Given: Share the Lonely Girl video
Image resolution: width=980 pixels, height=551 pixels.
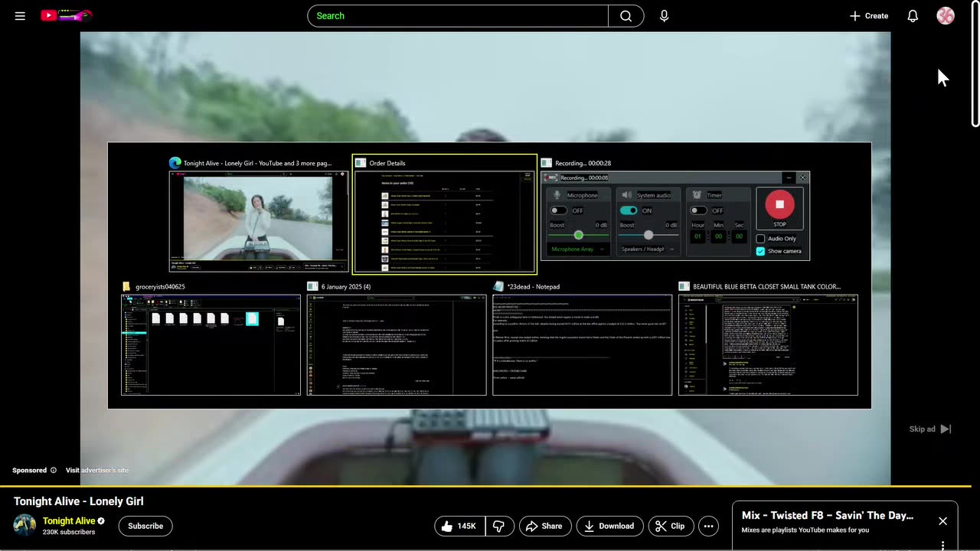Looking at the screenshot, I should coord(544,526).
